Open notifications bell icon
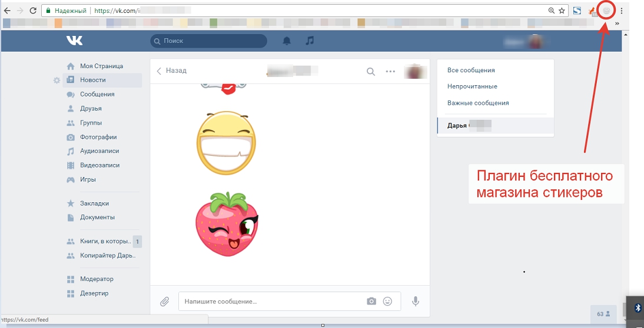 [287, 41]
